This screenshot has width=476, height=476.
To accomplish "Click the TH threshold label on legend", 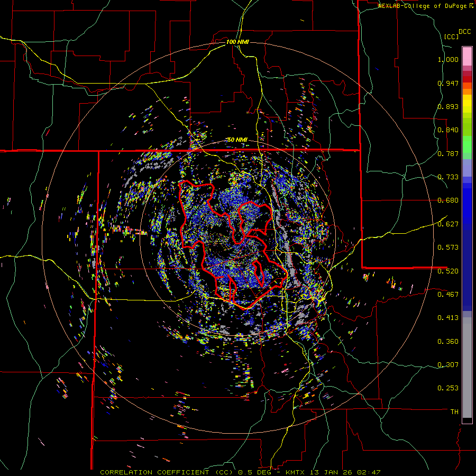I will tap(454, 412).
